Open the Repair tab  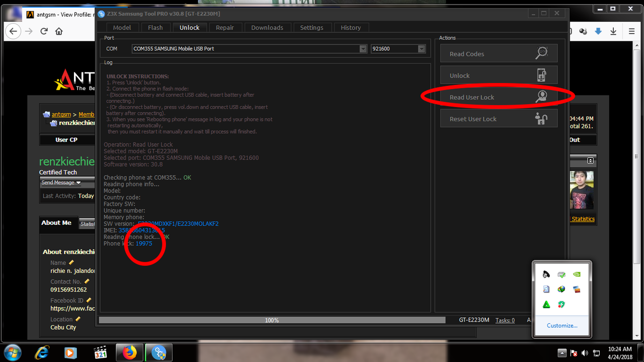225,28
